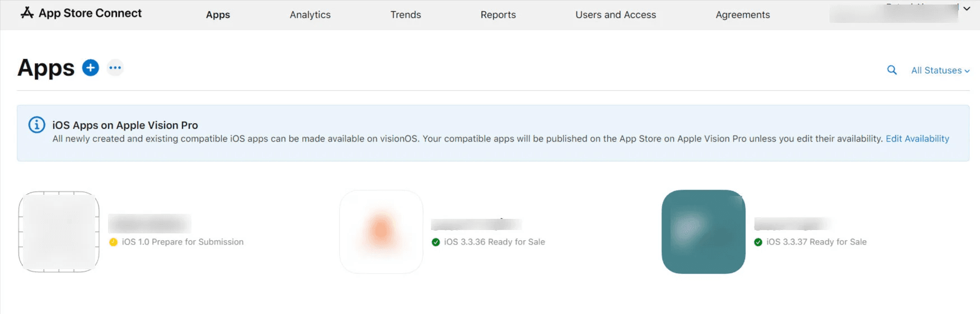
Task: Click the App Store Connect logo icon
Action: pyautogui.click(x=27, y=13)
